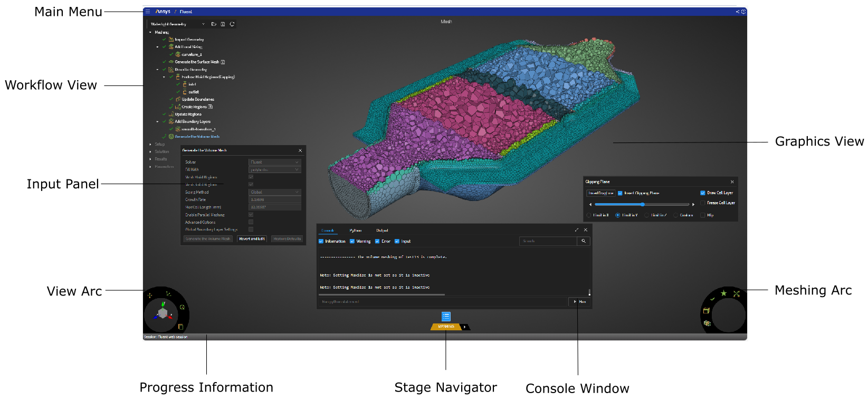Toggle the Error filter checkbox in the console
868x401 pixels.
377,241
